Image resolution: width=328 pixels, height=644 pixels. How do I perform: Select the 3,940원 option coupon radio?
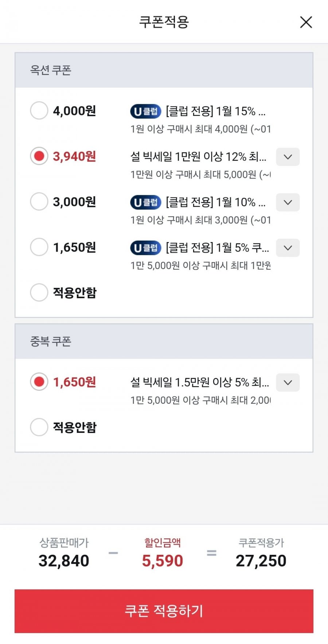coord(39,156)
